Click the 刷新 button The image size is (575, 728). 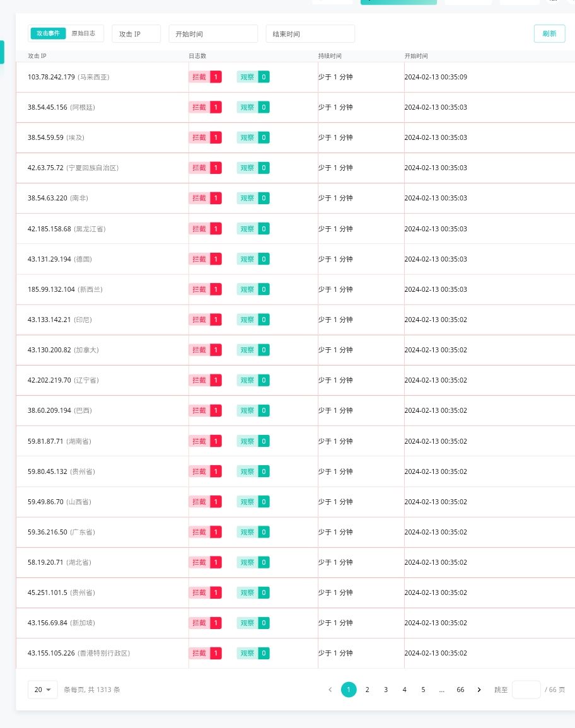tap(549, 34)
